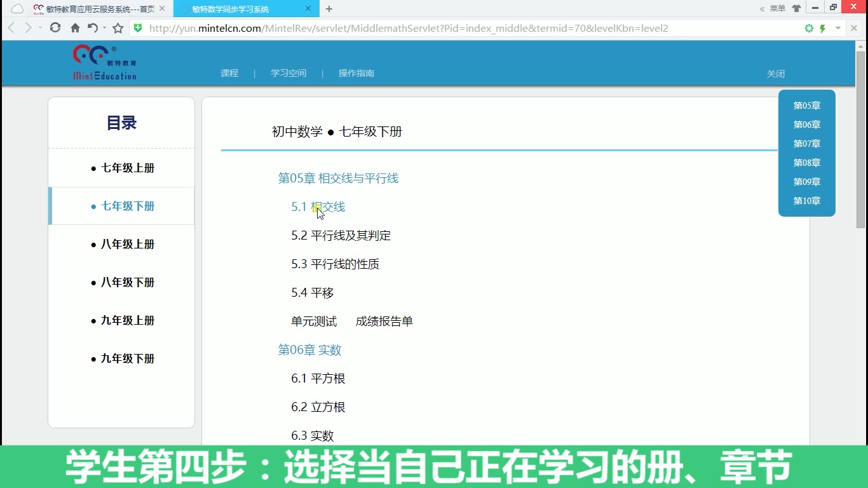Open the browser skin shirt icon
This screenshot has height=488, width=868.
796,8
